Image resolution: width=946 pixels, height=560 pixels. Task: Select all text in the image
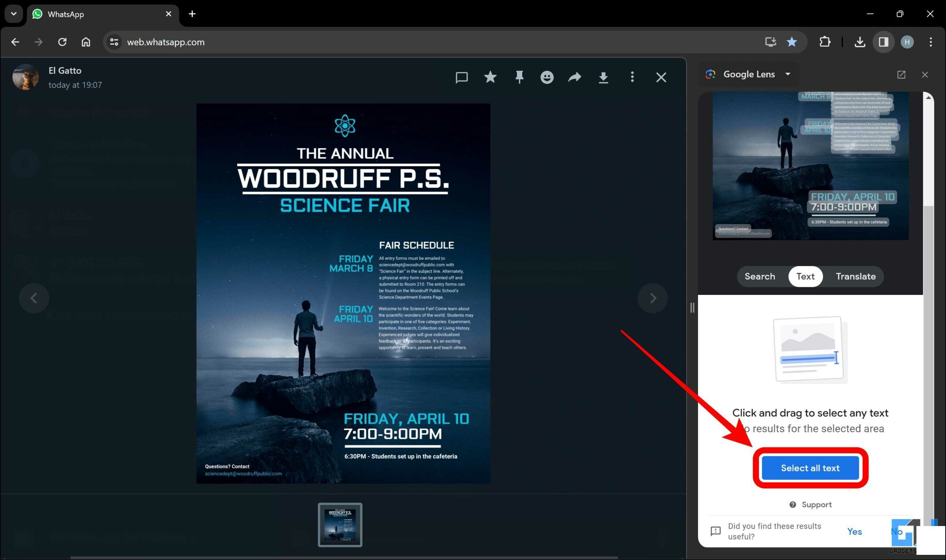(x=810, y=467)
